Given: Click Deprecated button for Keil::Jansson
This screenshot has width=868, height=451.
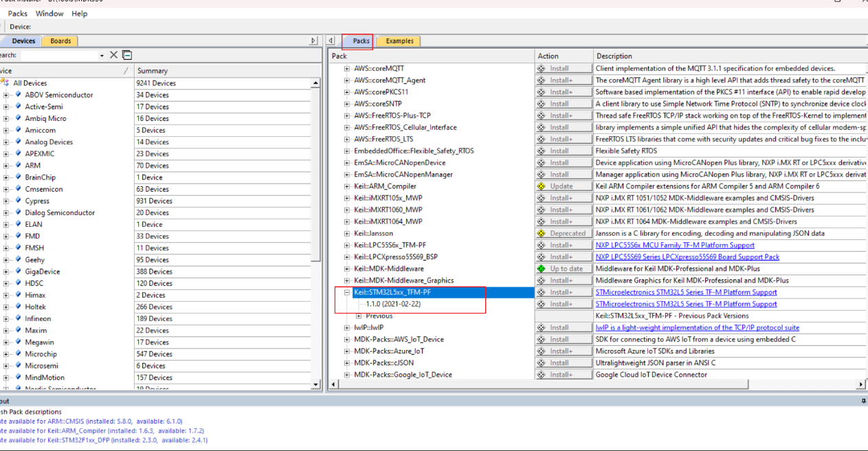Looking at the screenshot, I should tap(564, 233).
